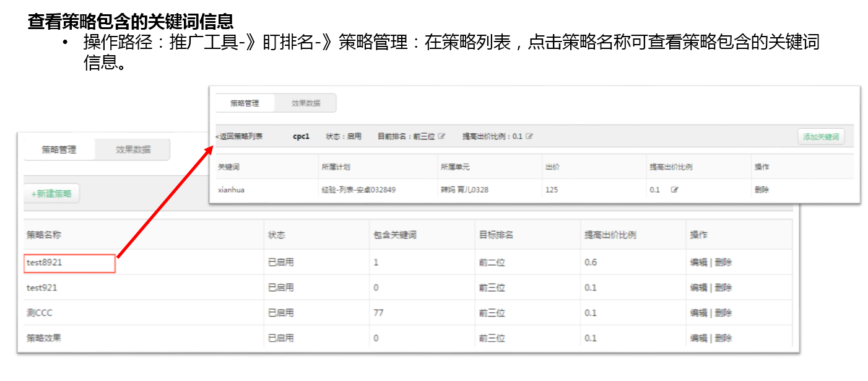Open the test921 strategy name

point(42,287)
